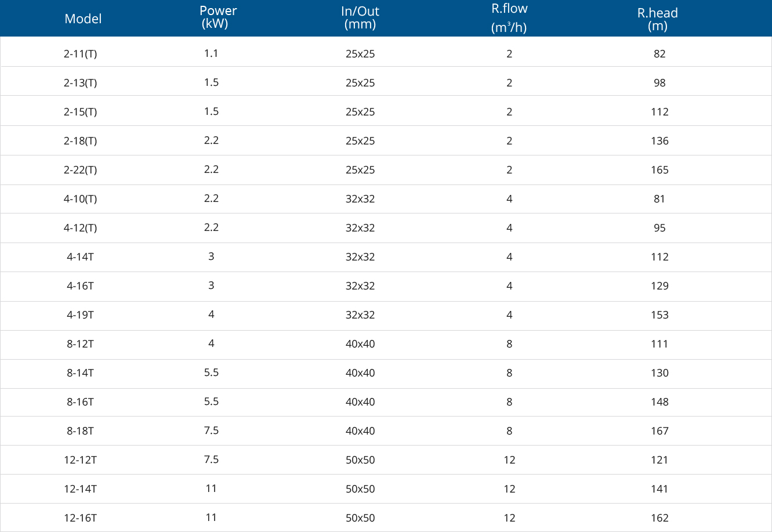
Task: Select power 3 in 4-14T row
Action: [211, 256]
